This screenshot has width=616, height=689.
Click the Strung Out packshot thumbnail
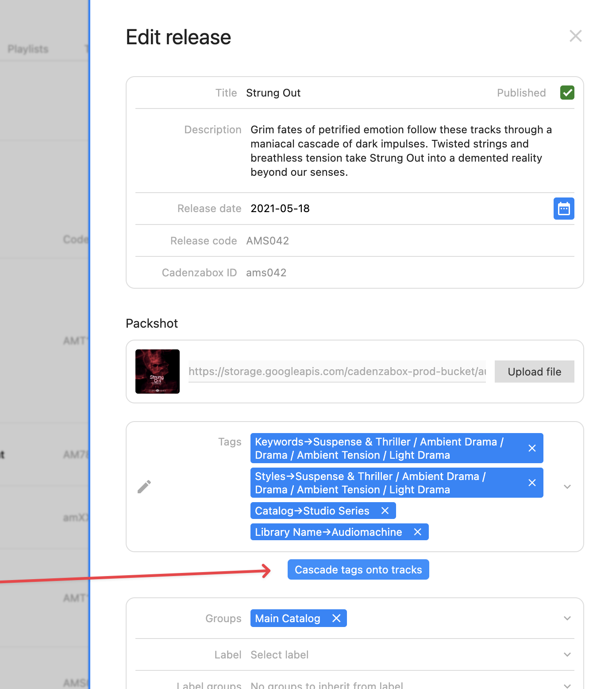tap(158, 372)
